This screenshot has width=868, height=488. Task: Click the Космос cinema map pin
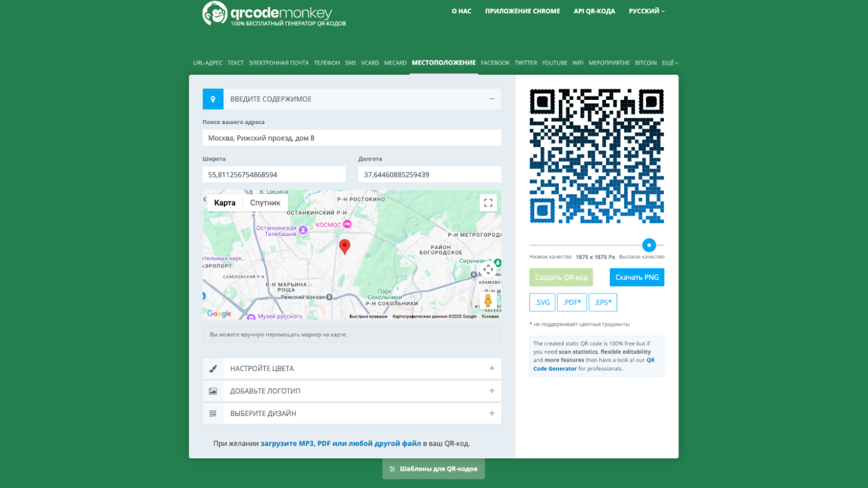pos(347,225)
